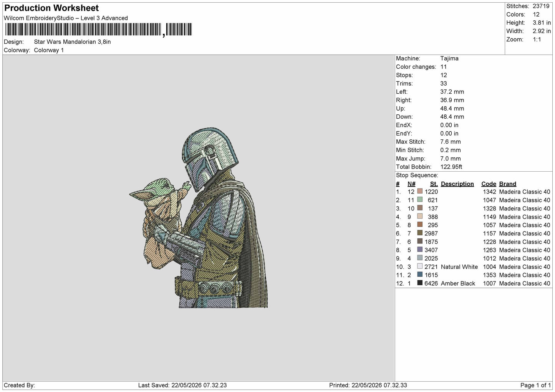The width and height of the screenshot is (555, 392).
Task: Click the Created By label in the footer
Action: tap(20, 385)
